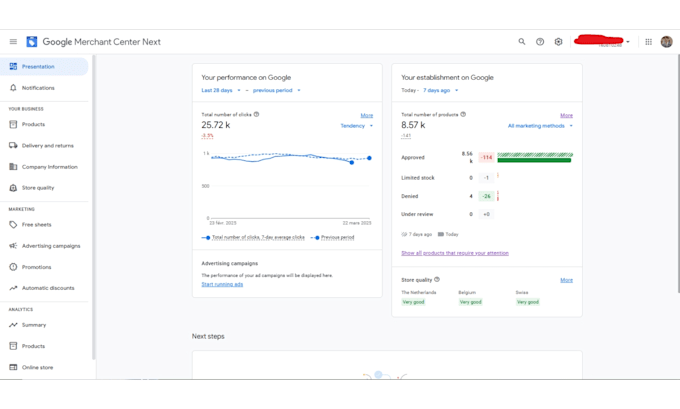Click the Notifications bell icon
The width and height of the screenshot is (680, 409).
[13, 88]
